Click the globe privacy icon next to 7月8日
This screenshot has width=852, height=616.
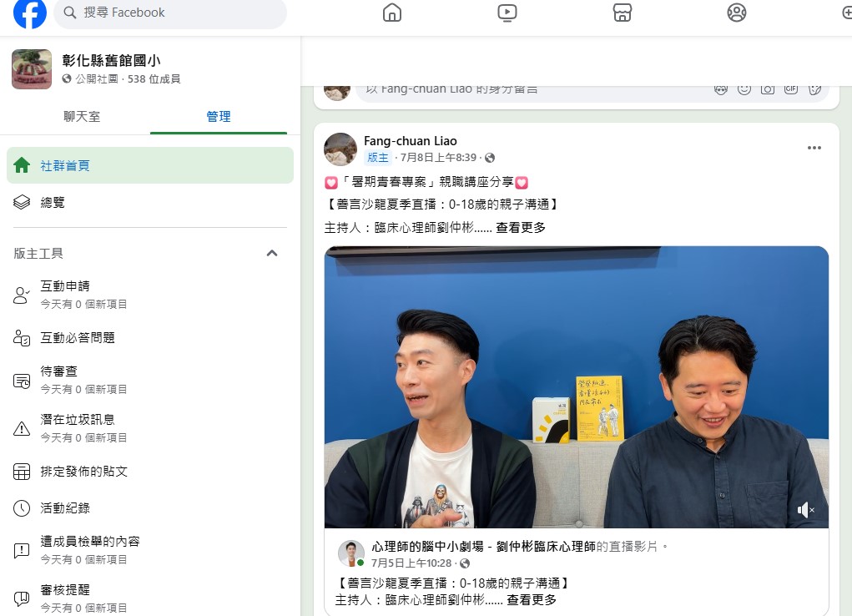(x=490, y=158)
